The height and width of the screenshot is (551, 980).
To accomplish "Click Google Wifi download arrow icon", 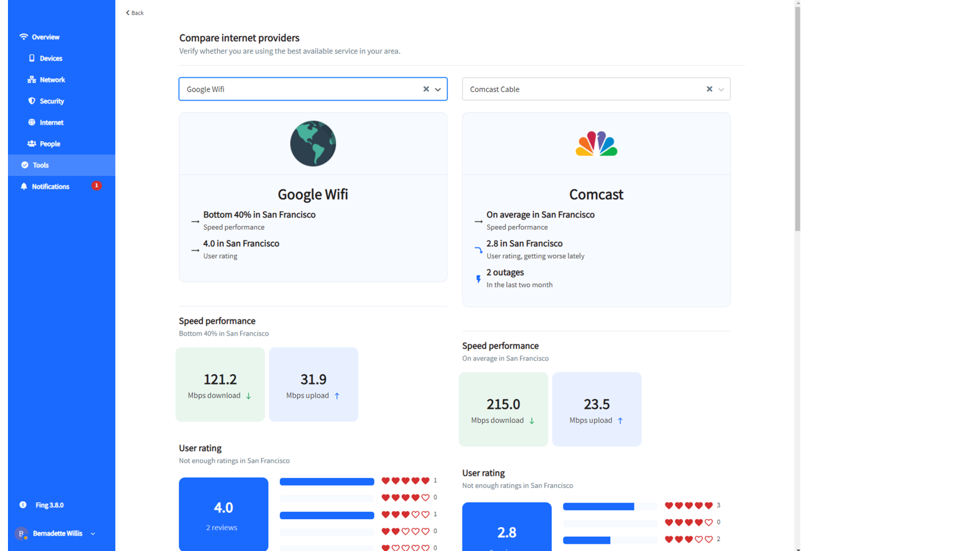I will pyautogui.click(x=249, y=396).
